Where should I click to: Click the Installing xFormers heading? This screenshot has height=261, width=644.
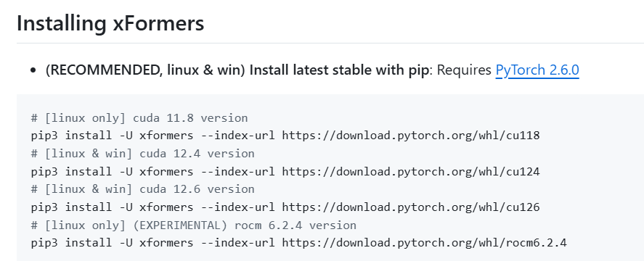(x=110, y=23)
